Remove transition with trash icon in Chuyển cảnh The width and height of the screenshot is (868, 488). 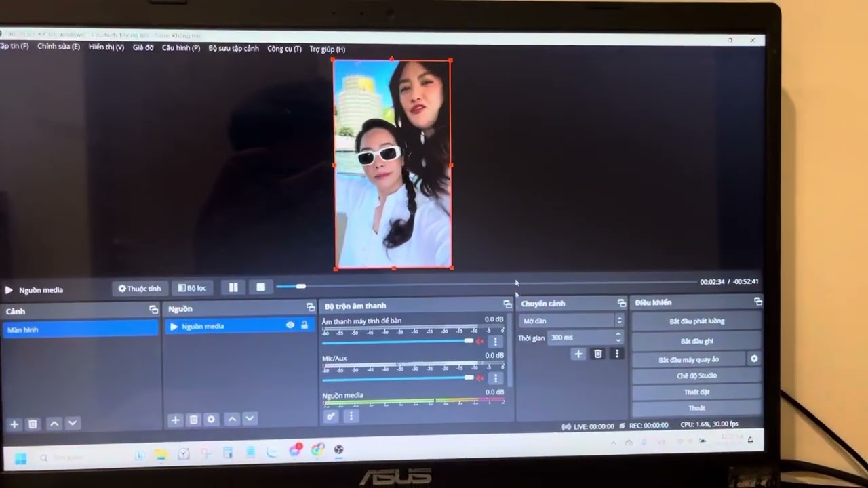597,354
